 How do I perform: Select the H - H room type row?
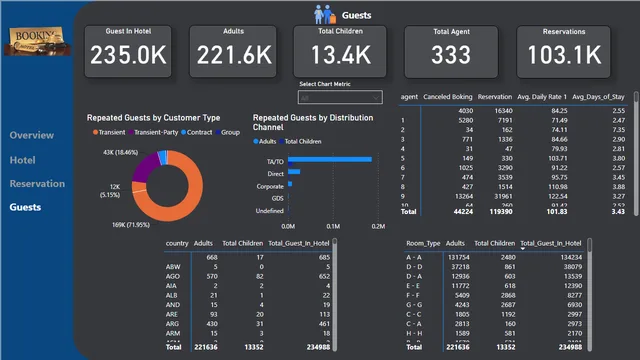(x=494, y=333)
